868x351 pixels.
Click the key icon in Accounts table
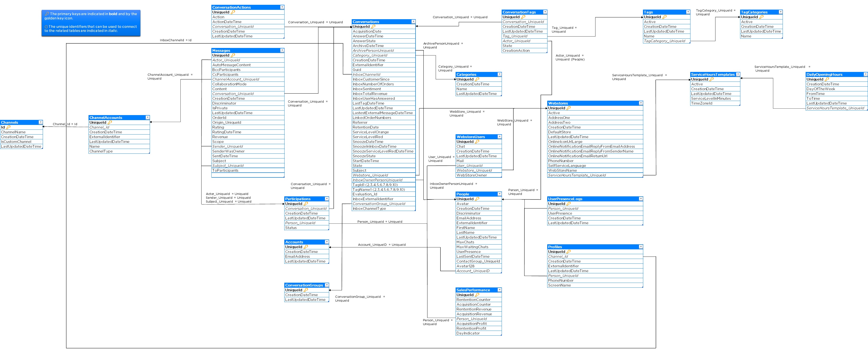pos(306,247)
